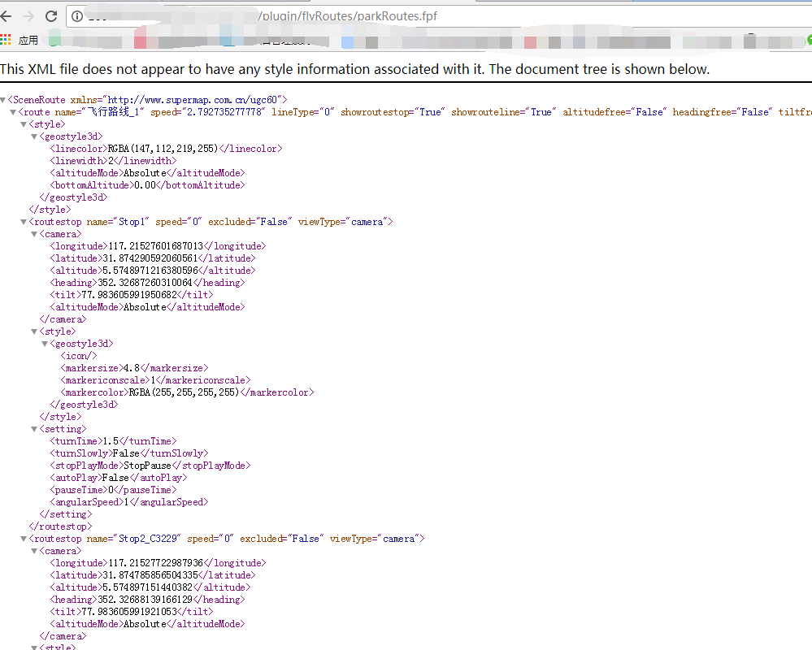Click the linewidth value 2
The image size is (812, 650).
pyautogui.click(x=111, y=161)
